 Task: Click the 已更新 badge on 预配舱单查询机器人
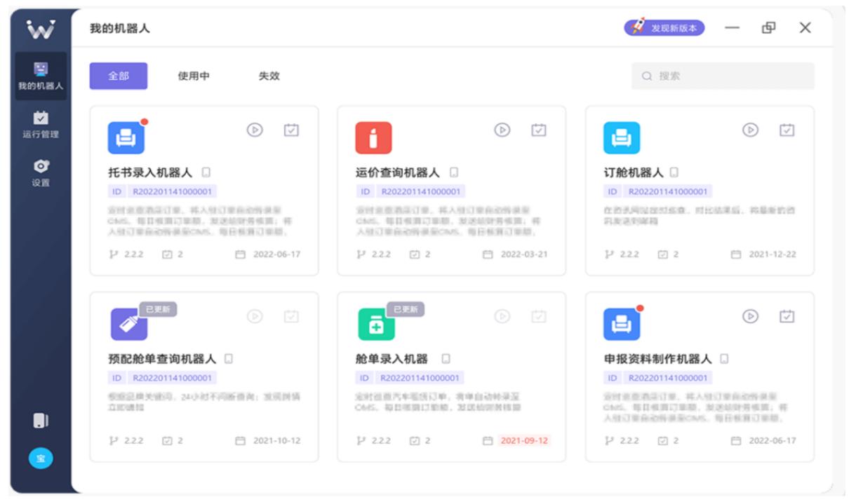tap(157, 309)
